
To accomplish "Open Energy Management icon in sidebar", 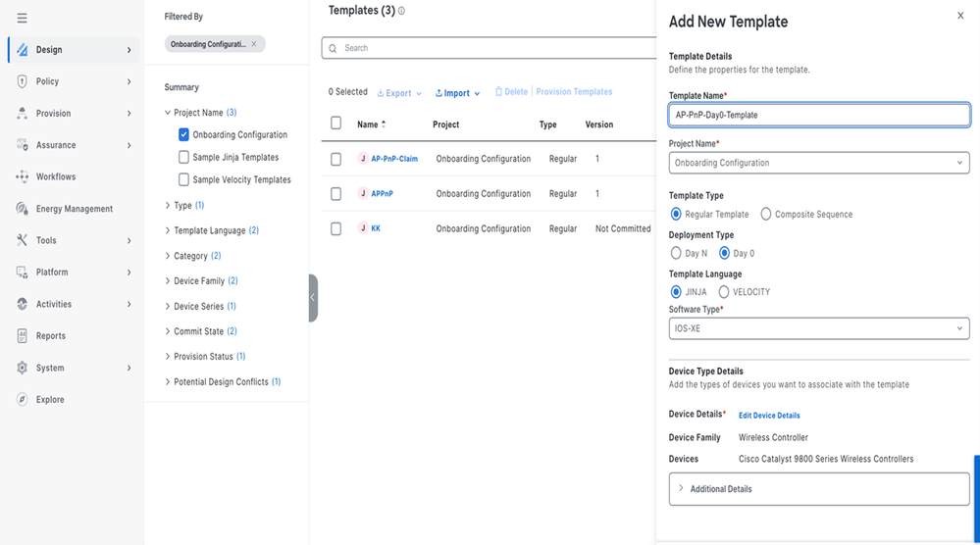I will (22, 209).
